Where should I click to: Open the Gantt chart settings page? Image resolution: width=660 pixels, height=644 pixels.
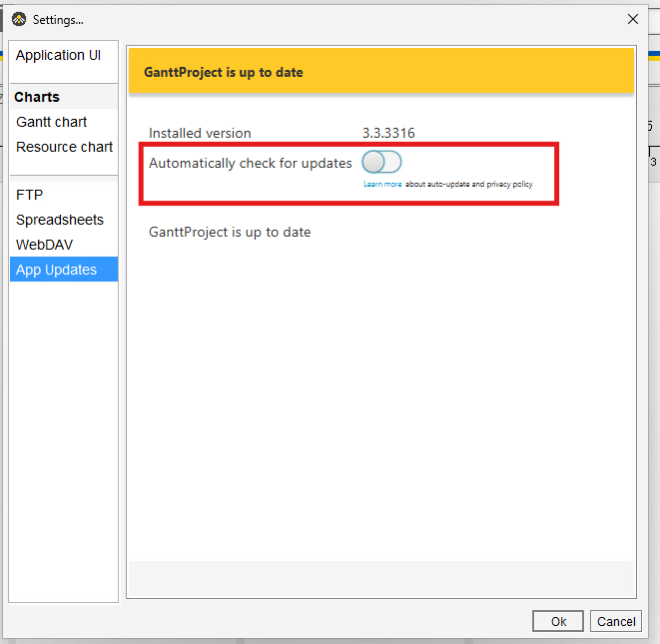[51, 122]
